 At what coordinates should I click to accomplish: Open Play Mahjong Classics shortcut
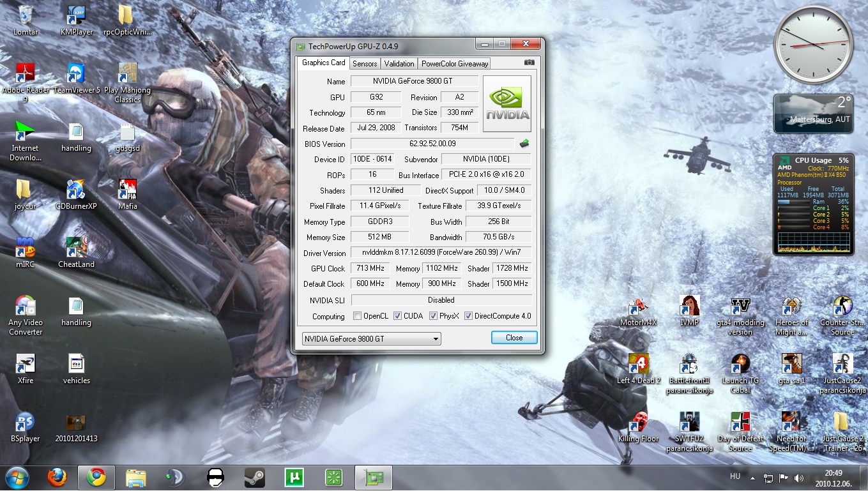[x=128, y=82]
